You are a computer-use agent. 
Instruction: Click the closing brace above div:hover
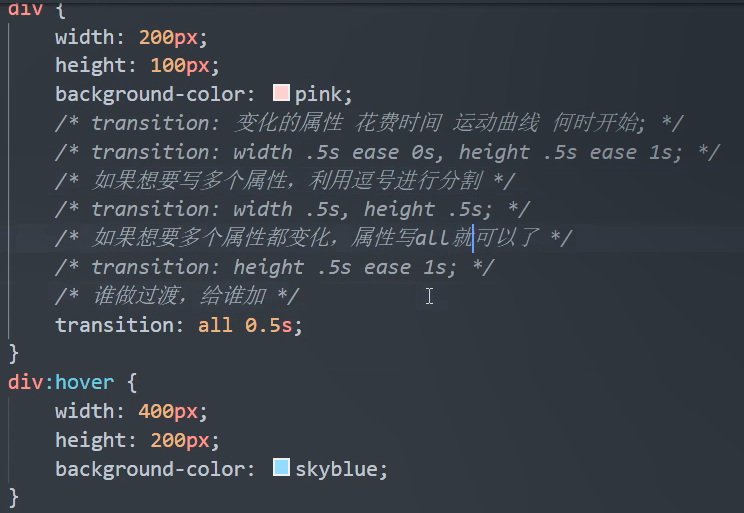coord(13,353)
